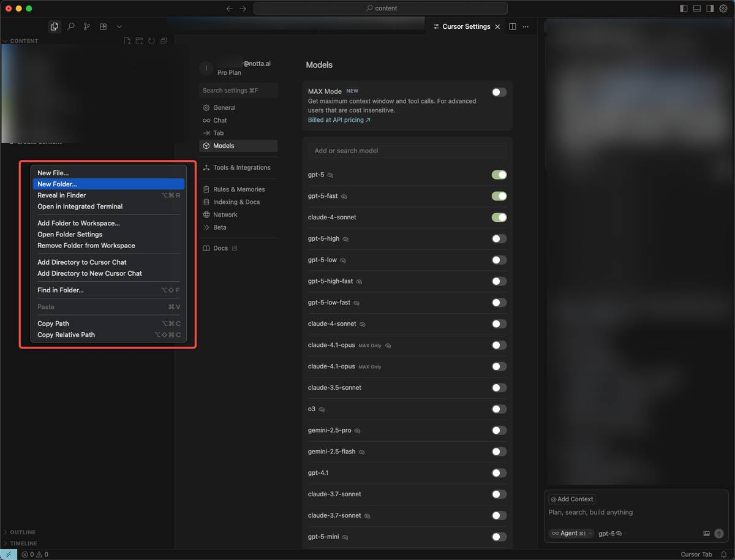This screenshot has width=735, height=560.
Task: Toggle the bottom panel layout icon
Action: point(697,9)
